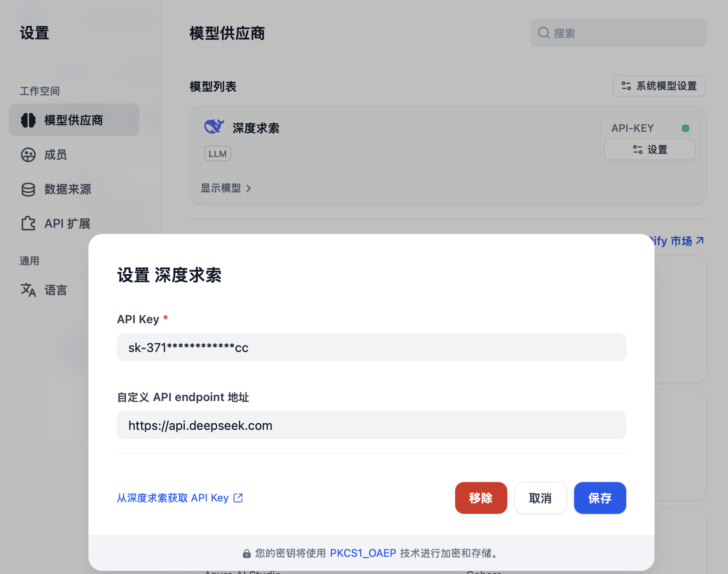Click the 成员 members face icon
728x574 pixels.
point(28,155)
